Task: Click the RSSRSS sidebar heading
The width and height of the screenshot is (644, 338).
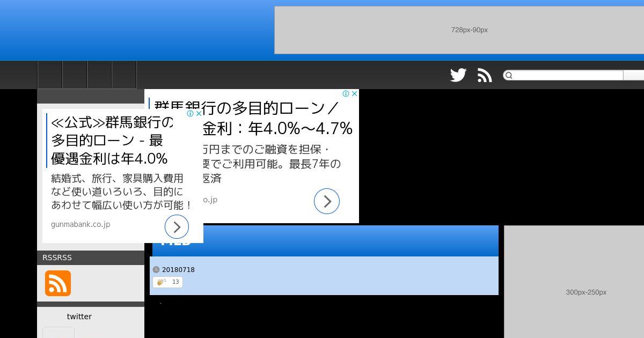Action: 57,258
